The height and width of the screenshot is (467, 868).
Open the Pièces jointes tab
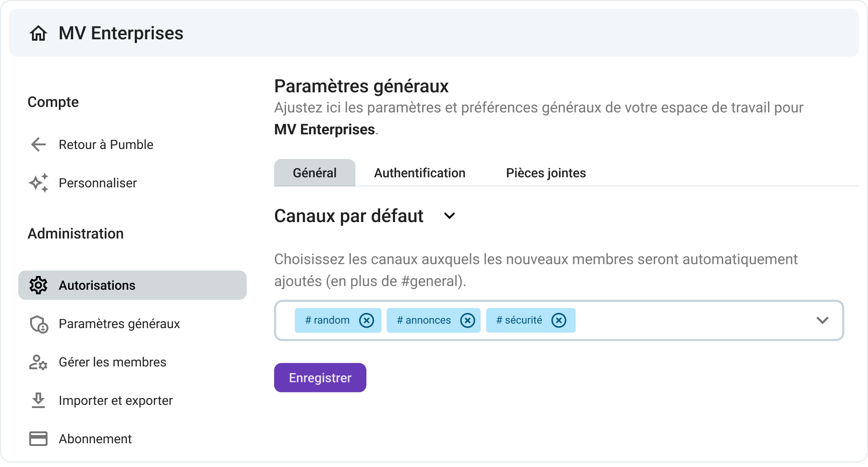point(545,173)
